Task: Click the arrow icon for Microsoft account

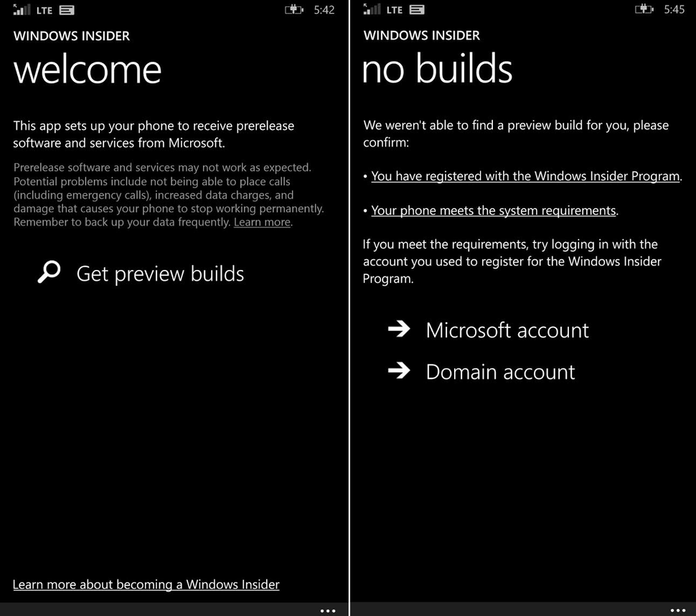Action: [x=400, y=330]
